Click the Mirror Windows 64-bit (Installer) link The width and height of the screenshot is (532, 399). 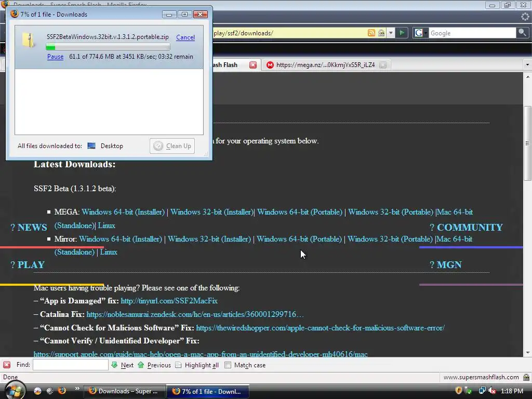(121, 239)
